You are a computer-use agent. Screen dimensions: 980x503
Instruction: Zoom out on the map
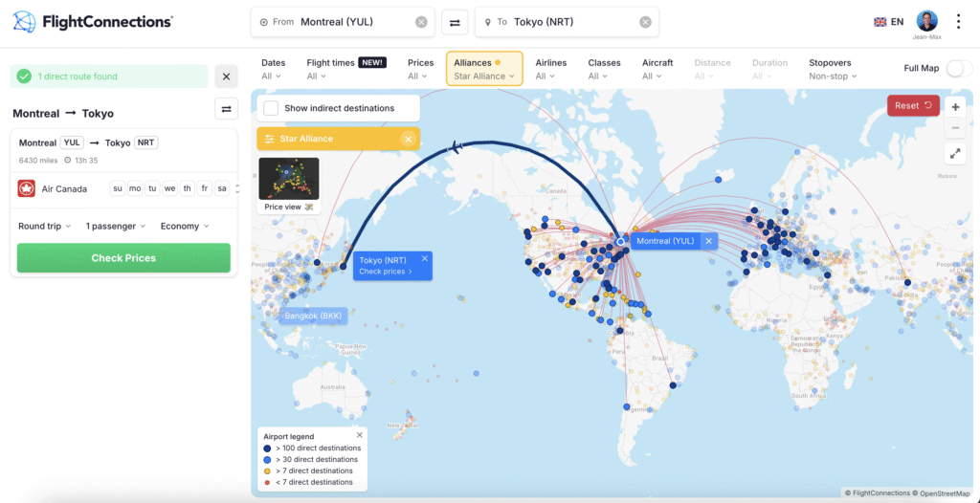tap(955, 128)
